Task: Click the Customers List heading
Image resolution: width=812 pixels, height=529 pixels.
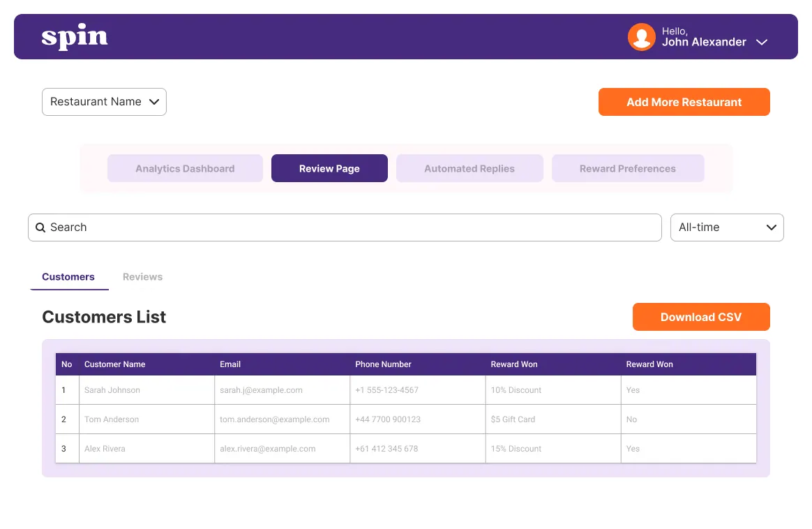Action: (104, 317)
